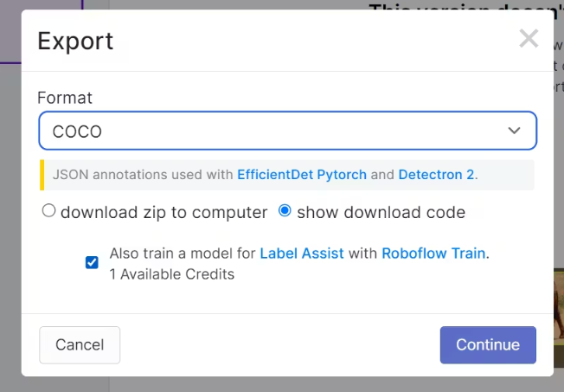Follow the Label Assist link
The width and height of the screenshot is (564, 392).
pos(302,254)
